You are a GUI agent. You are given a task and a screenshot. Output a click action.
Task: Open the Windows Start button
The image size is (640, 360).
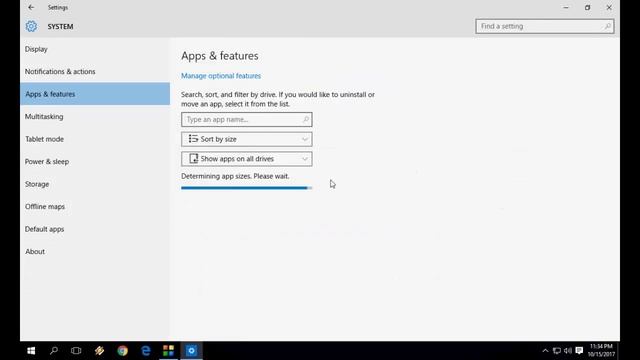tap(31, 351)
